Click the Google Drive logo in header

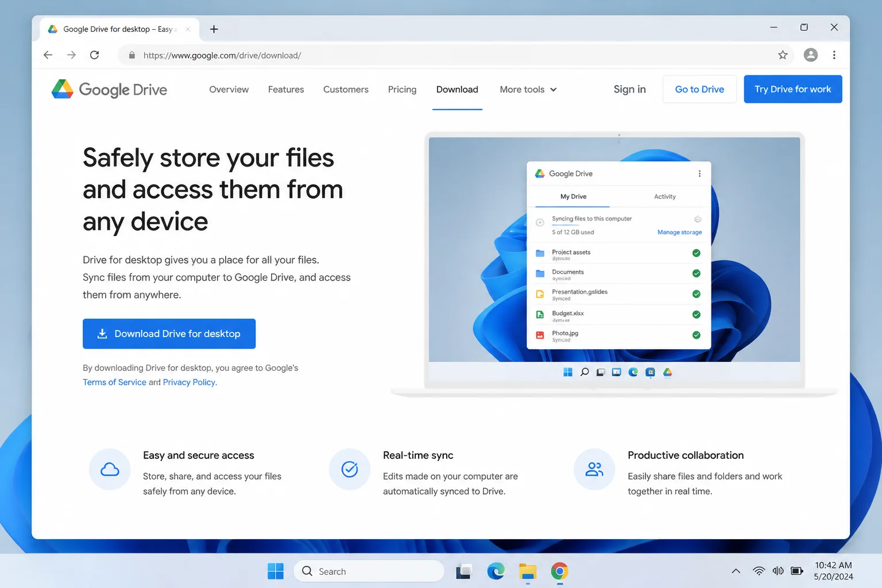[109, 90]
